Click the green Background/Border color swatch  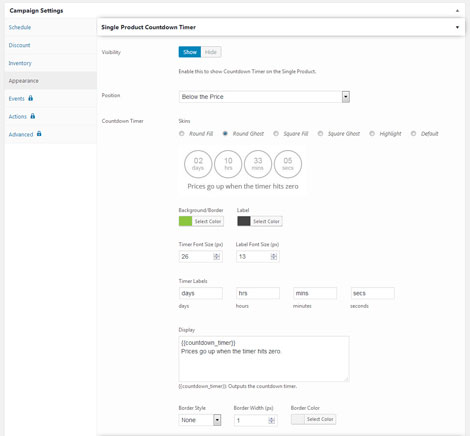[x=185, y=221]
